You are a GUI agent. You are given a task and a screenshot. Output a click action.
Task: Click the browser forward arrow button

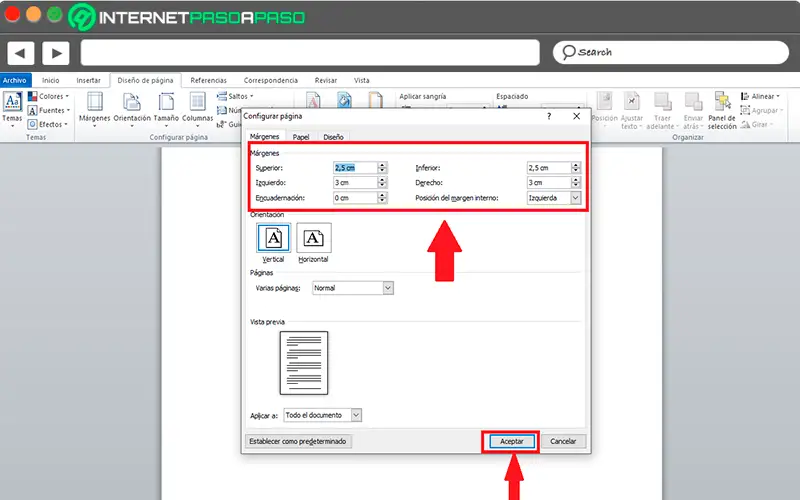[56, 53]
